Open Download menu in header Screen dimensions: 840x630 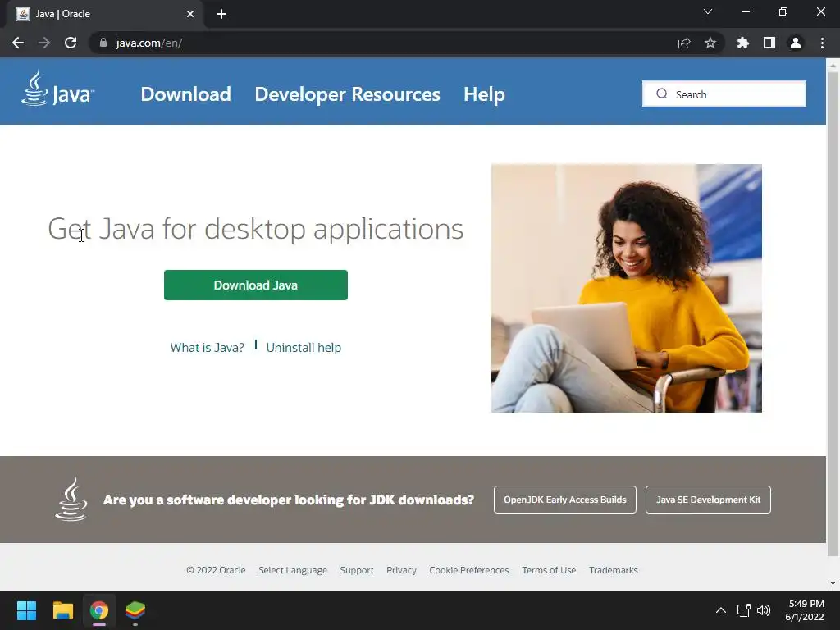pyautogui.click(x=186, y=94)
